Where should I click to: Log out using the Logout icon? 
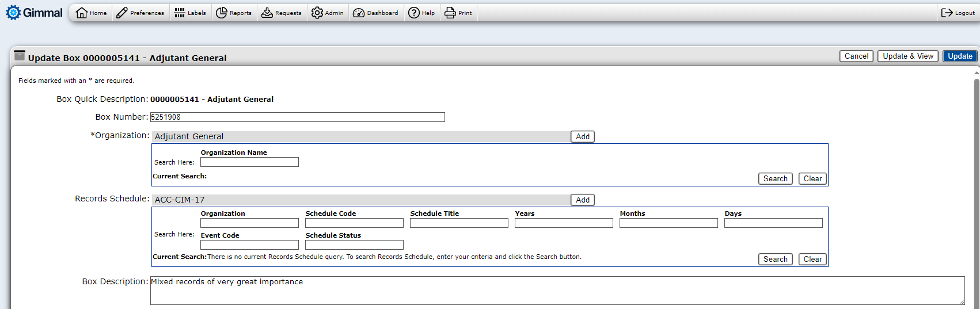947,13
